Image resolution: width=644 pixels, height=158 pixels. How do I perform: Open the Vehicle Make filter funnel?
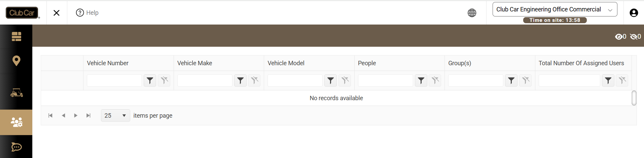240,81
